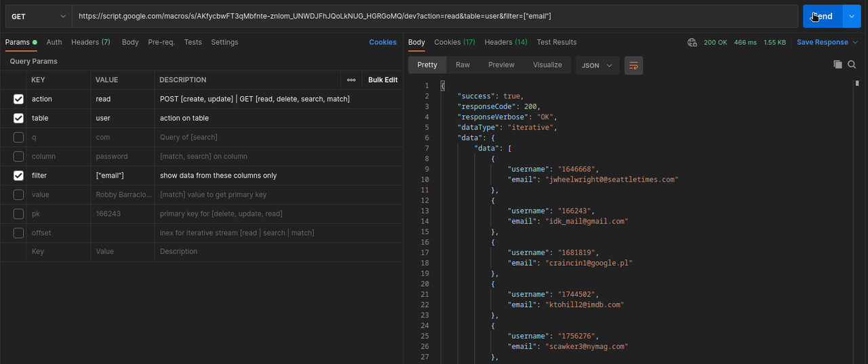Image resolution: width=868 pixels, height=364 pixels.
Task: Open the request Settings tab
Action: tap(224, 42)
